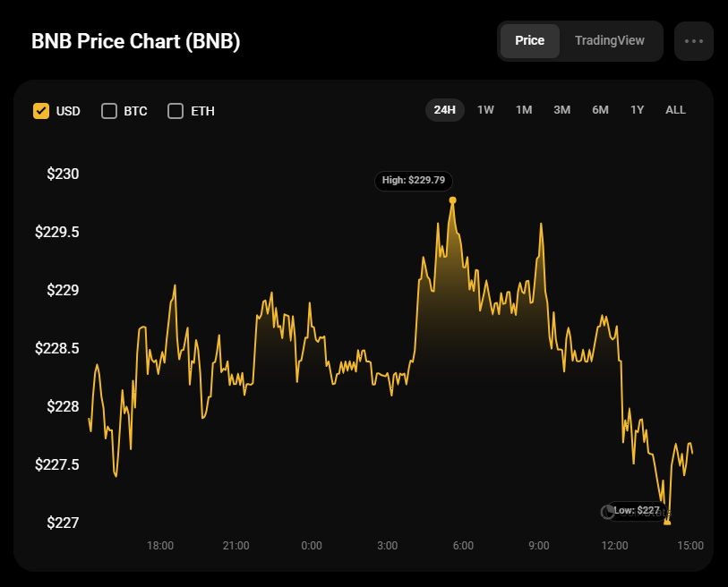The width and height of the screenshot is (728, 587).
Task: Display ALL time price history
Action: point(675,110)
